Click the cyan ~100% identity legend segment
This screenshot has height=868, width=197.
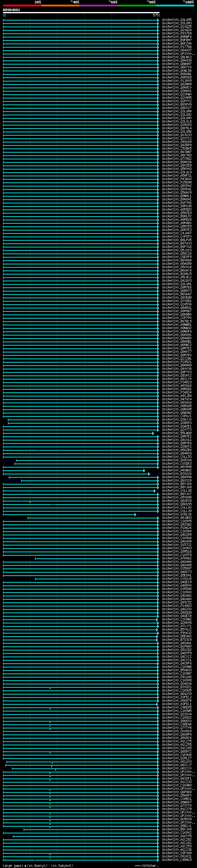click(x=175, y=6)
